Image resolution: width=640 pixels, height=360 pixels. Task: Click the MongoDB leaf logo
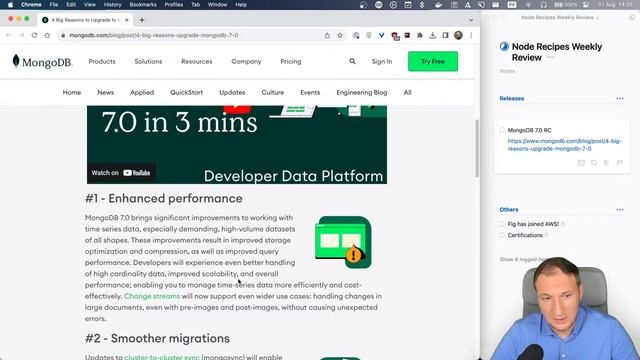click(x=16, y=61)
